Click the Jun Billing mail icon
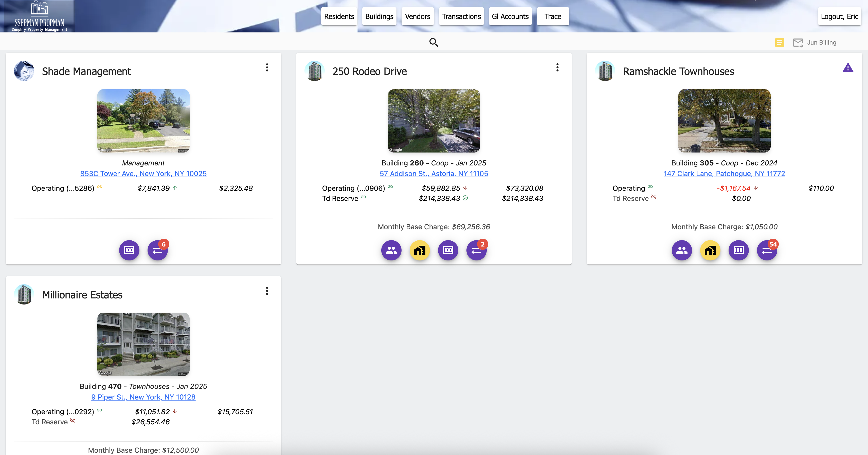This screenshot has width=868, height=455. point(798,43)
